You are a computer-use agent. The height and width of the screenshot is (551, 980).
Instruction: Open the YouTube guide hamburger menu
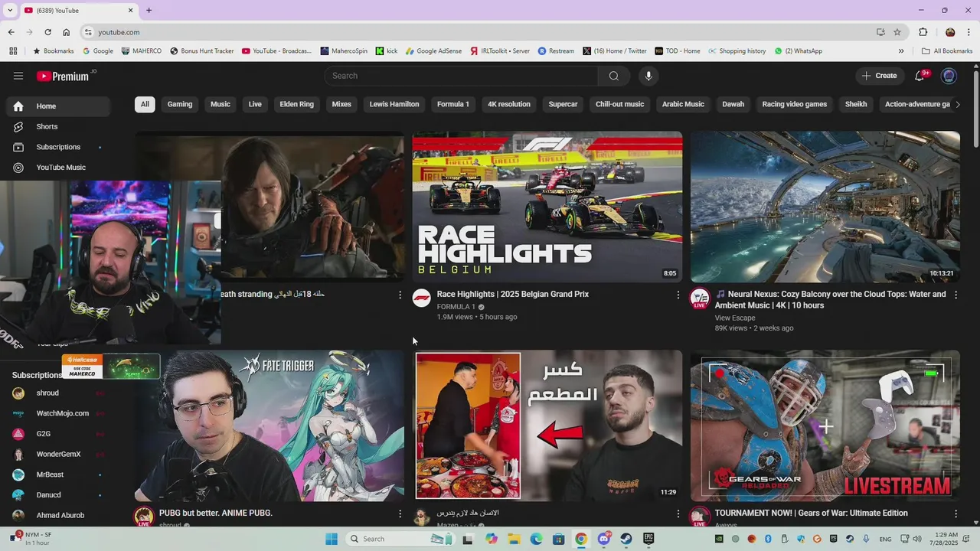click(x=18, y=76)
